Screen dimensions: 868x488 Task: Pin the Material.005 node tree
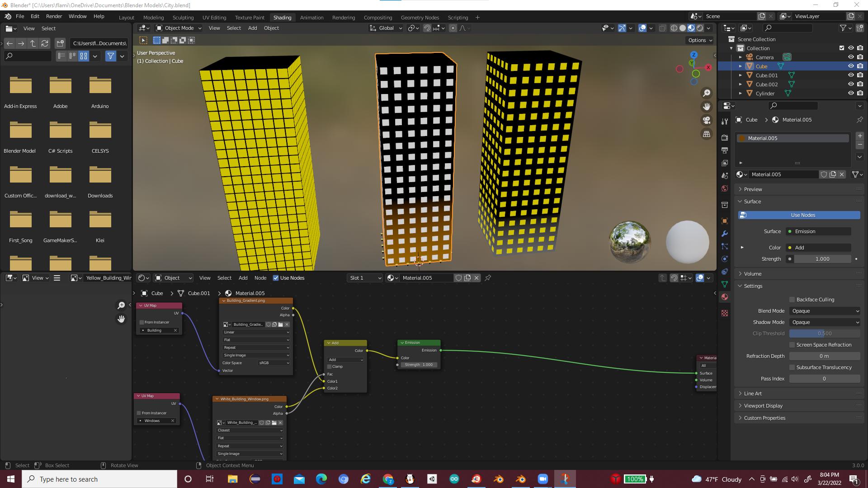click(x=488, y=278)
